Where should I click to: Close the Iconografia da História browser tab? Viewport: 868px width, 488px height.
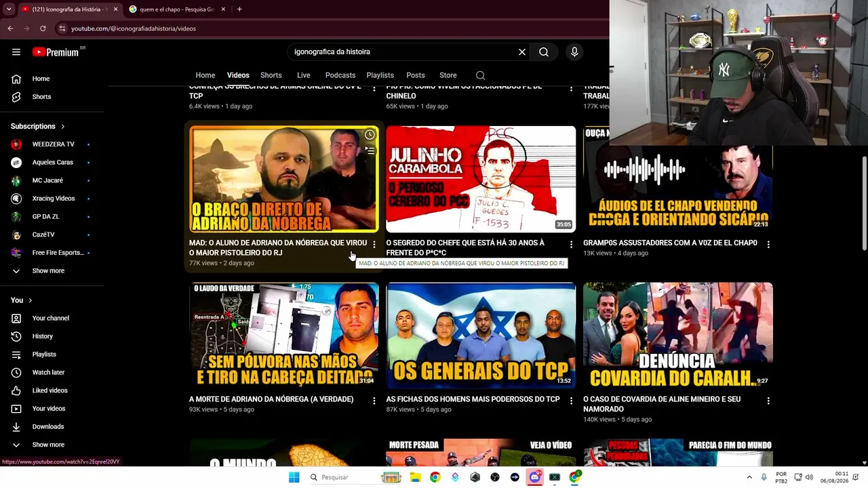click(115, 9)
